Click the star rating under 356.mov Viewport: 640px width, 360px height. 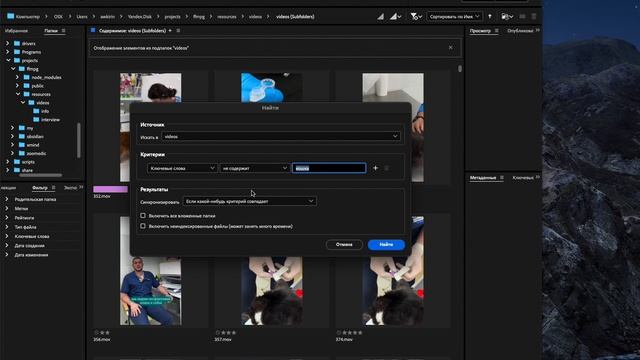[102, 333]
